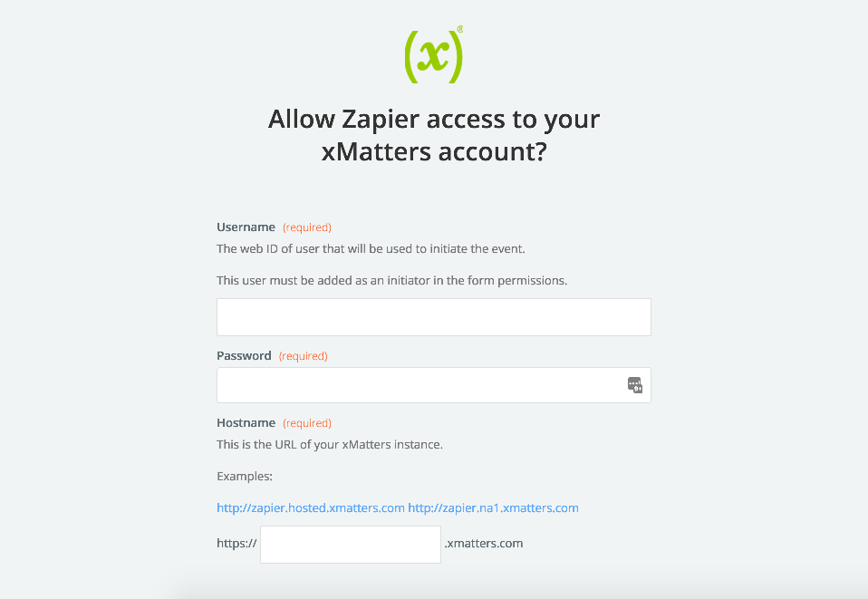Click the 'Allow Zapier access' heading
Viewport: 868px width, 599px height.
[433, 135]
